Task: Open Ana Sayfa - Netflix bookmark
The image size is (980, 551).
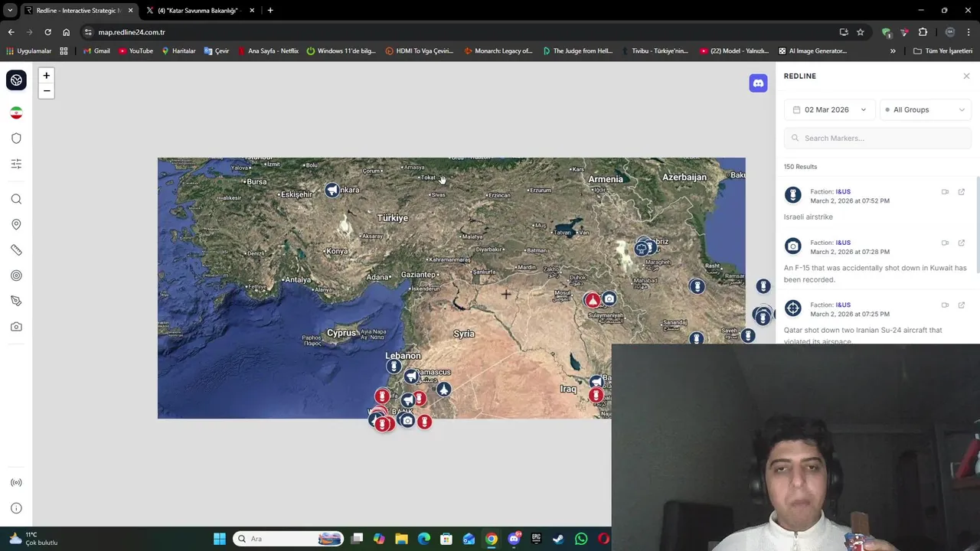Action: pyautogui.click(x=268, y=51)
